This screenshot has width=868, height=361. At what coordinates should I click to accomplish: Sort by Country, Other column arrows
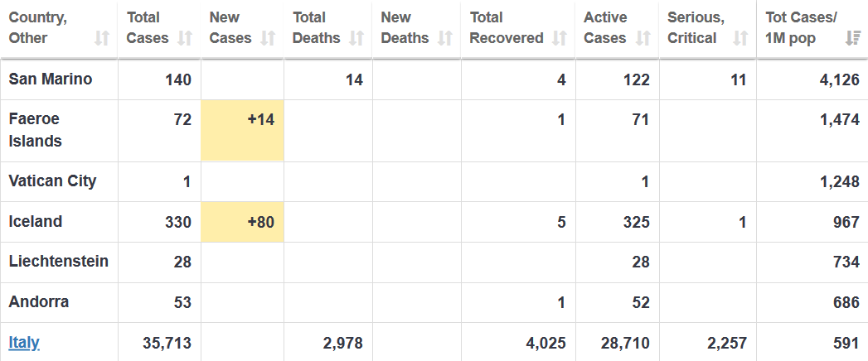(102, 38)
